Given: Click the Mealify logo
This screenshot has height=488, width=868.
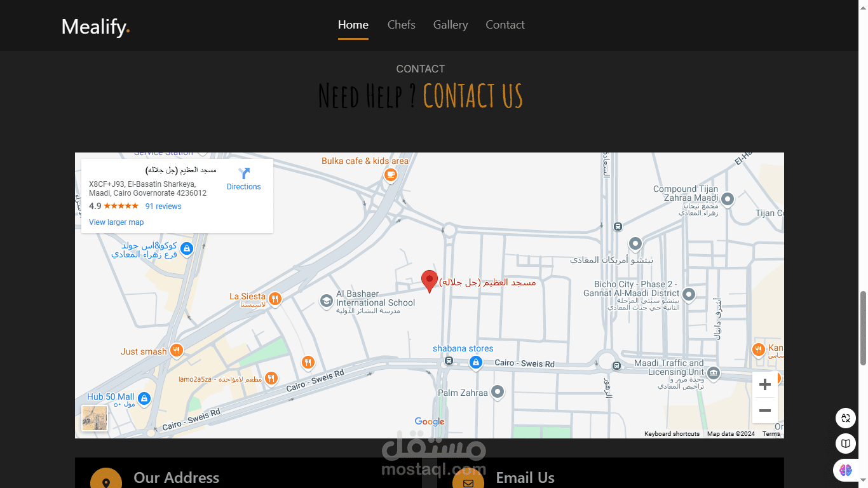Looking at the screenshot, I should coord(95,27).
